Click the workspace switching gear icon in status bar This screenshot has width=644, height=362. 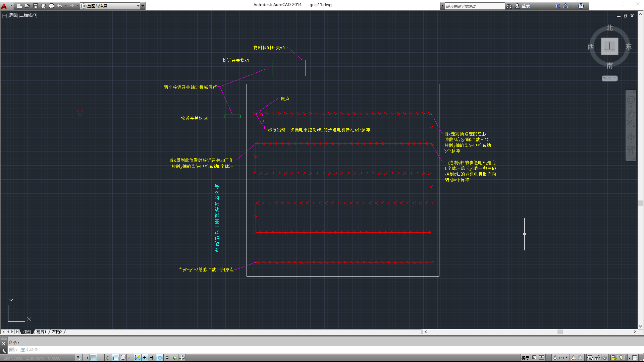[x=590, y=358]
